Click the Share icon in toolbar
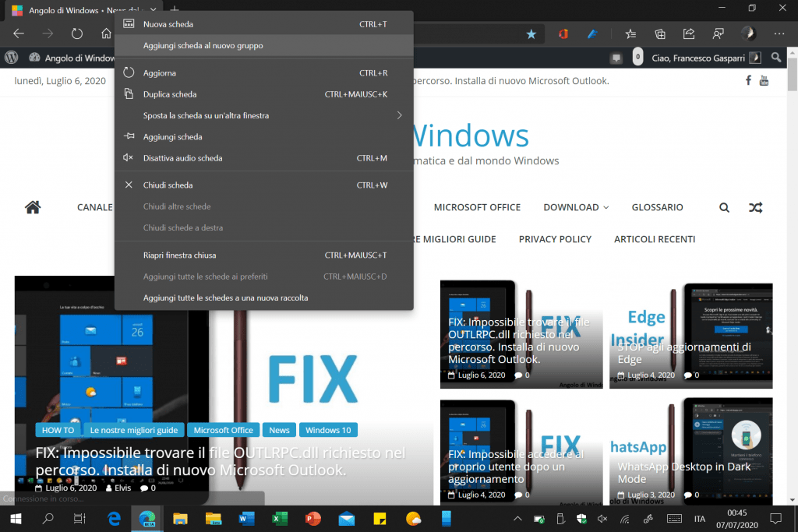The image size is (798, 532). (689, 33)
